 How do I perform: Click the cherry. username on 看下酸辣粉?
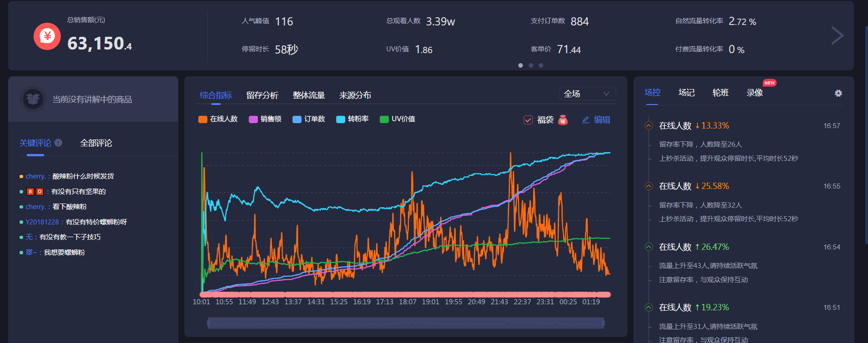(36, 207)
